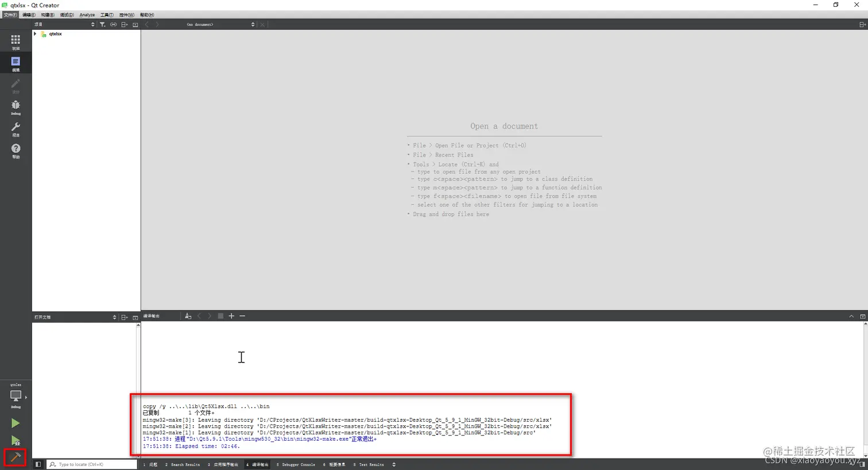Build the project with the hammer icon
Viewport: 868px width, 470px height.
click(15, 457)
